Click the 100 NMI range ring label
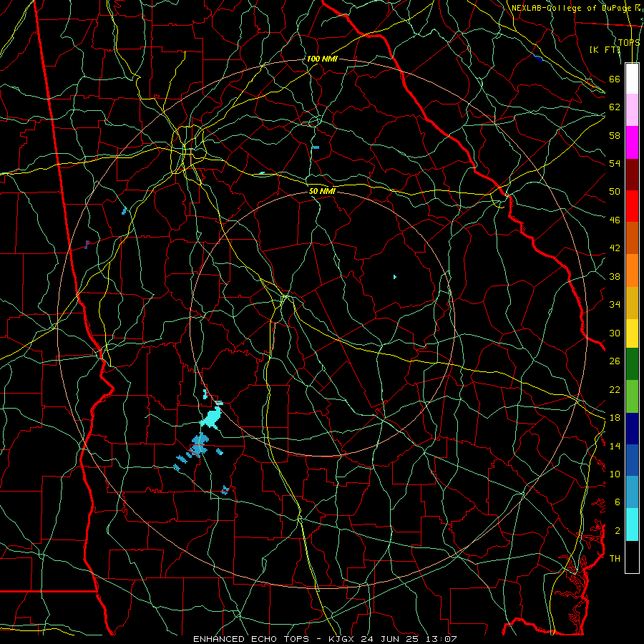 [x=322, y=59]
